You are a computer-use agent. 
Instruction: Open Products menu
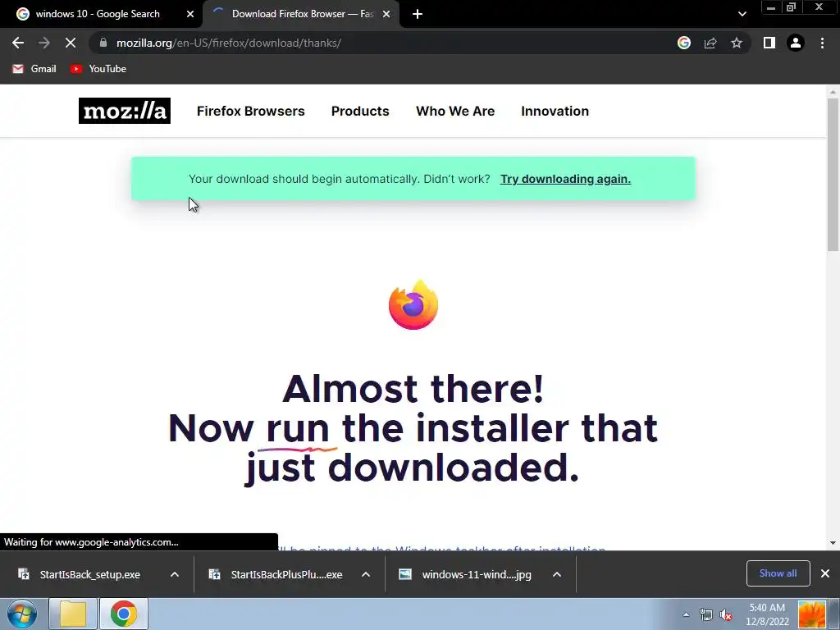pos(360,111)
